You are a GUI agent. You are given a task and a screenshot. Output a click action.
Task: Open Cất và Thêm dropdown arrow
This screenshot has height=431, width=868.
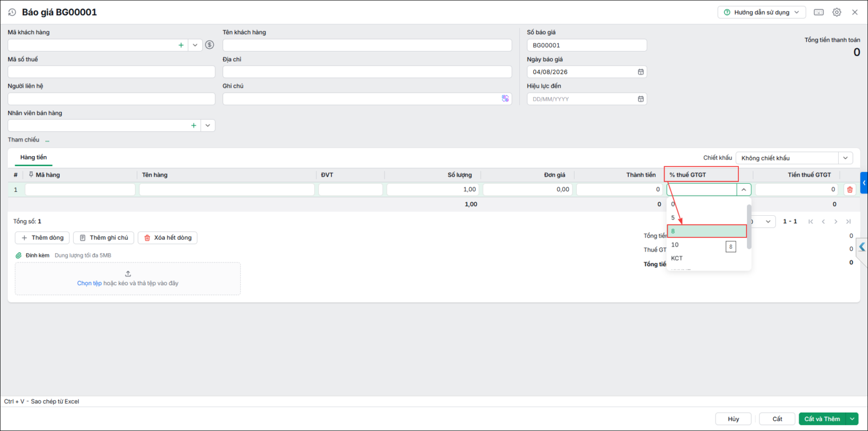click(852, 419)
